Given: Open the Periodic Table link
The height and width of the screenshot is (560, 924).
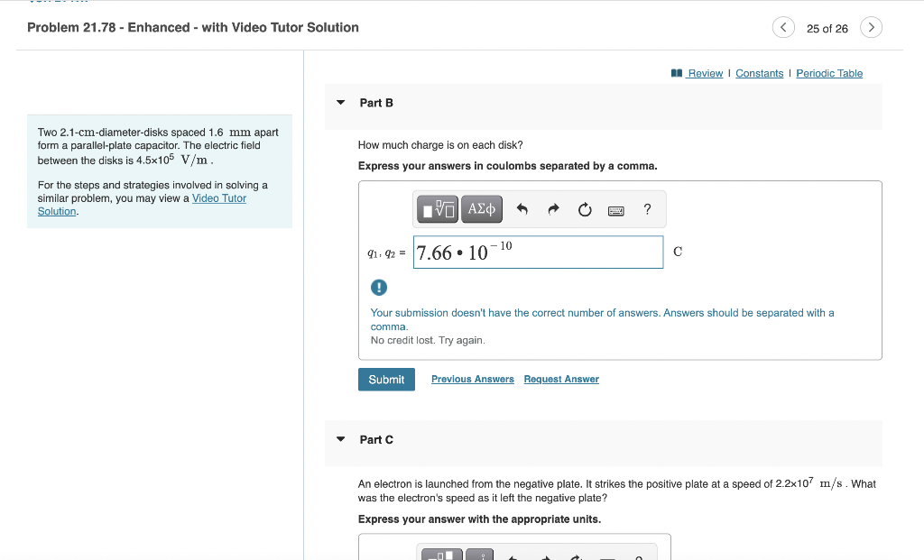Looking at the screenshot, I should click(829, 73).
